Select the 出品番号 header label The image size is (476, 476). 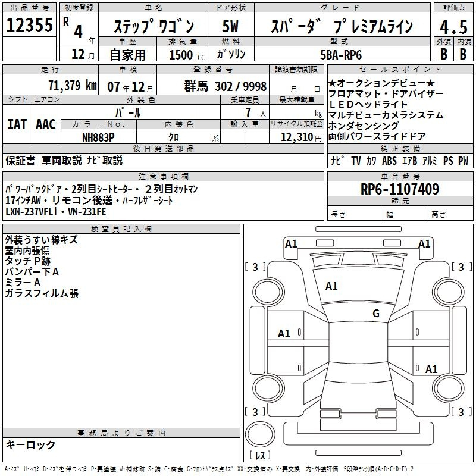coord(29,8)
